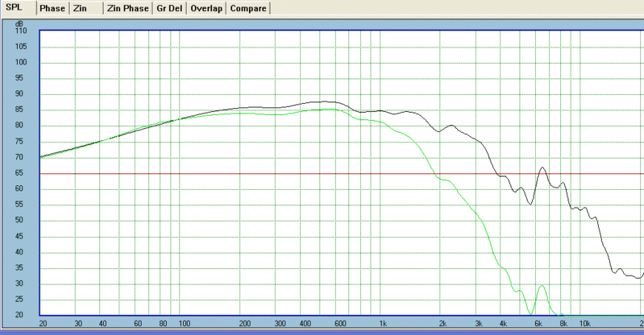
Task: Click the 20 dB axis label
Action: [x=19, y=315]
